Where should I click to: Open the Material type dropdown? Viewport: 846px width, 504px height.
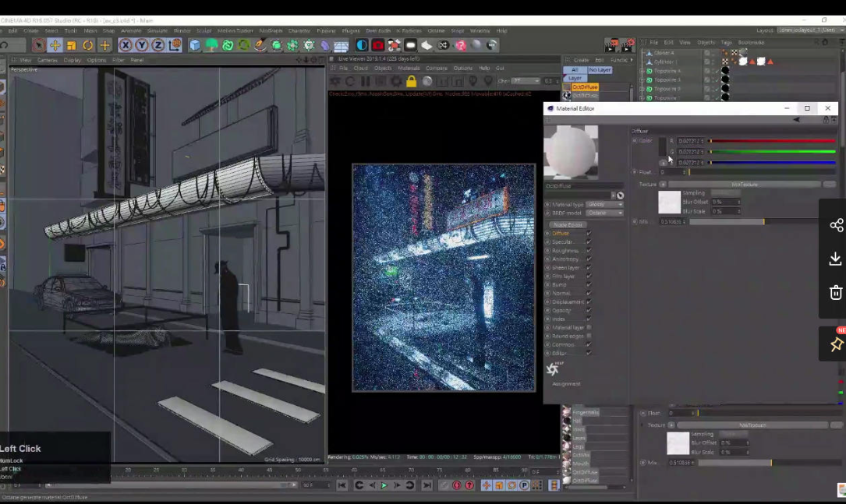[x=605, y=204]
